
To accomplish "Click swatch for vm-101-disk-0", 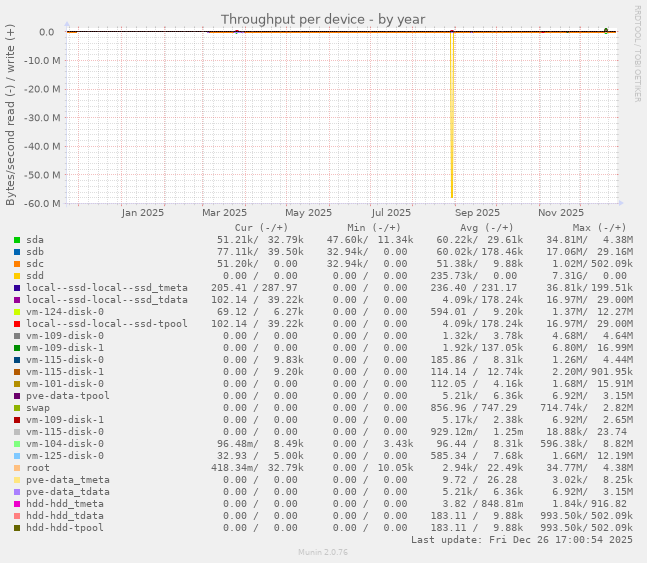I will pos(17,384).
